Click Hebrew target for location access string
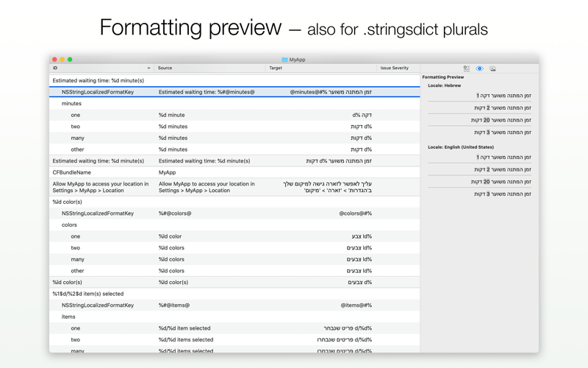 [326, 187]
